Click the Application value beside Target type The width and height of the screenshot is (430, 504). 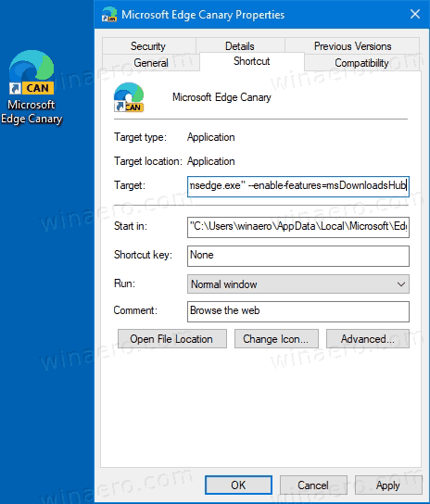(x=211, y=137)
